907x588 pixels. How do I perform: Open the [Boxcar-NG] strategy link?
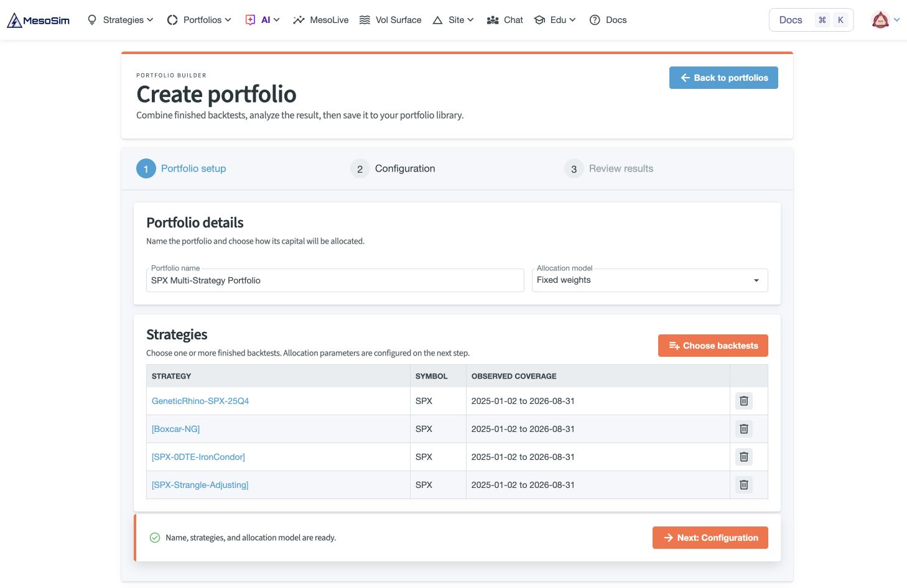click(176, 429)
